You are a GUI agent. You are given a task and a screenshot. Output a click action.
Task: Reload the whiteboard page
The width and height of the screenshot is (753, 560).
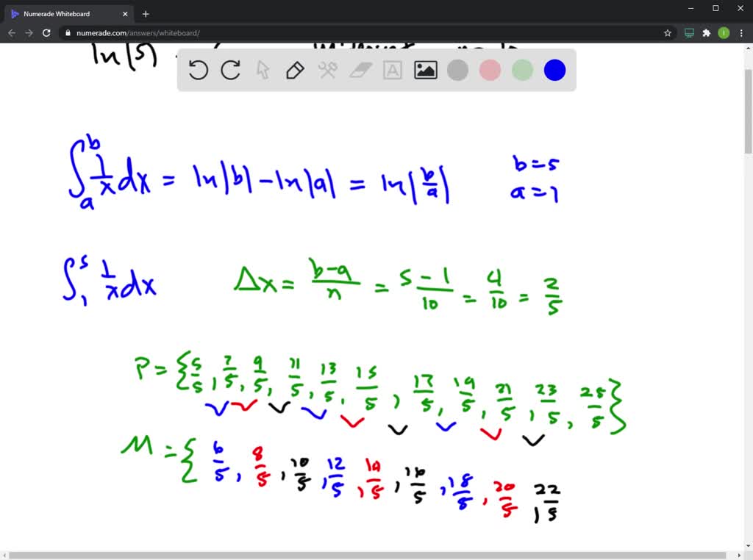46,32
